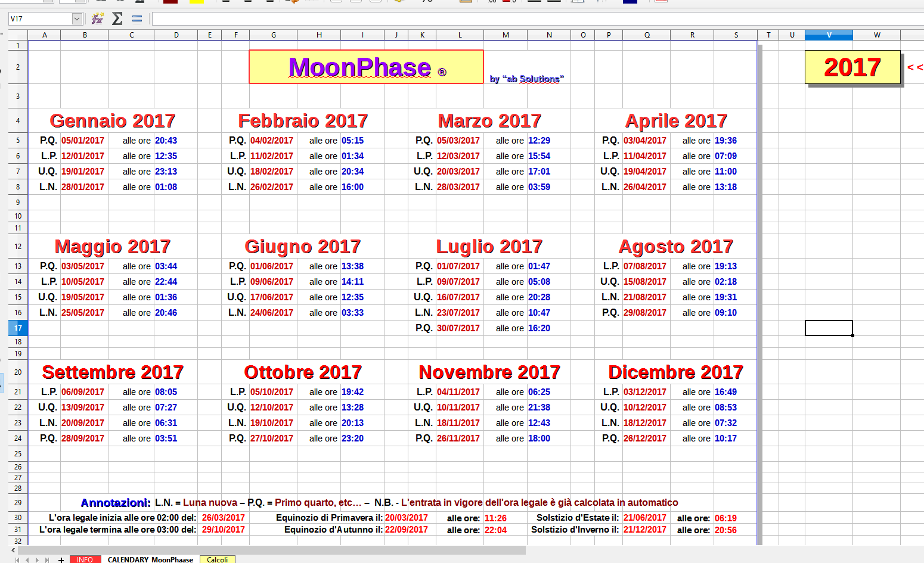
Task: Select the Settembre 2017 heading
Action: click(x=113, y=372)
